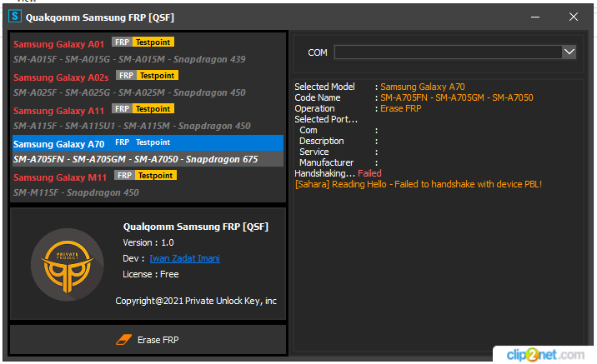Close the QSF window
Image resolution: width=597 pixels, height=364 pixels.
pos(574,17)
